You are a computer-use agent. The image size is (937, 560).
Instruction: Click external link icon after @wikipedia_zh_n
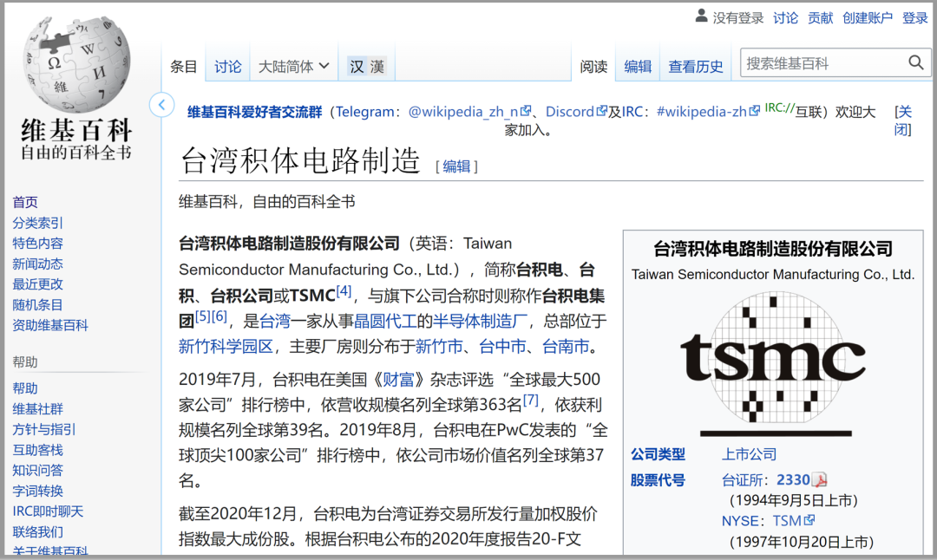tap(526, 110)
